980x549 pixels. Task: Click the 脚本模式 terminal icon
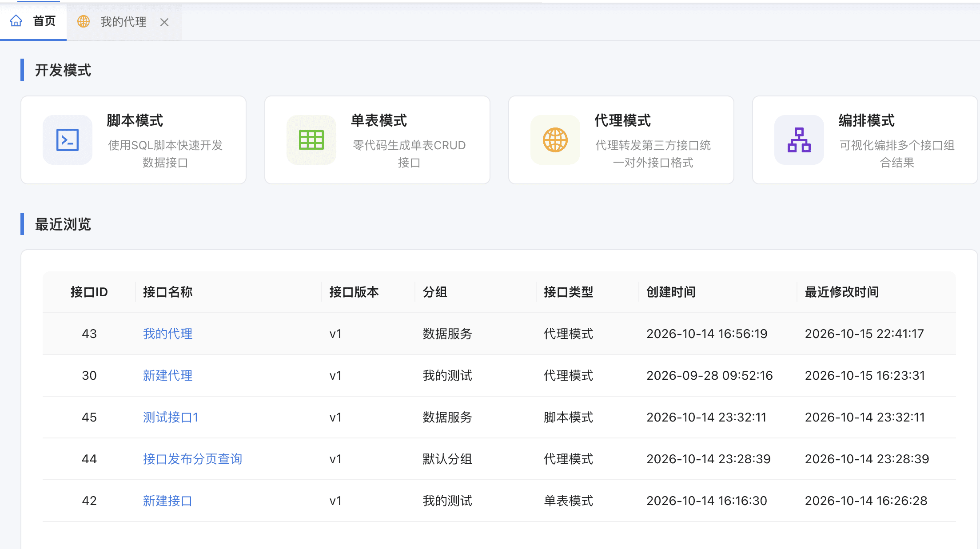coord(68,140)
